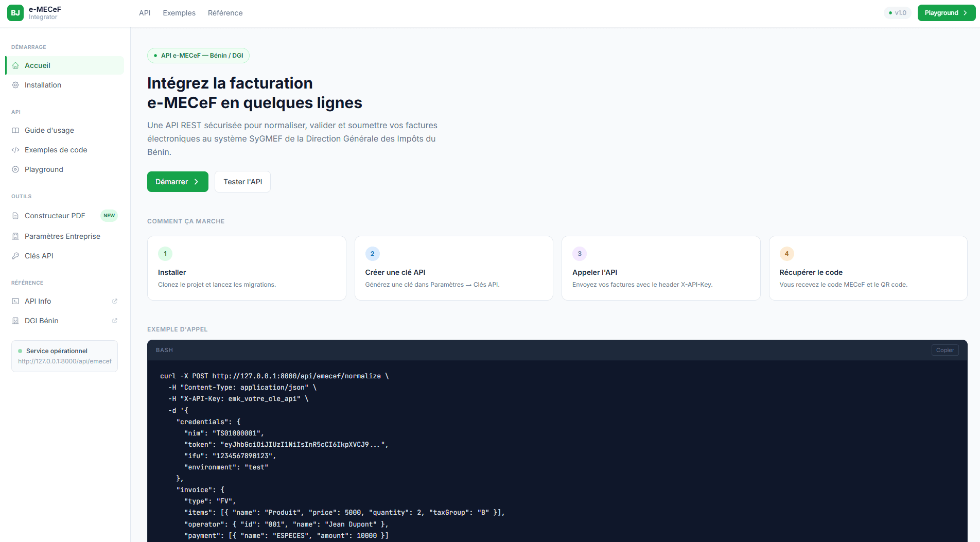Click the green status dot beside Service opérationnel
This screenshot has height=542, width=980.
(x=20, y=351)
